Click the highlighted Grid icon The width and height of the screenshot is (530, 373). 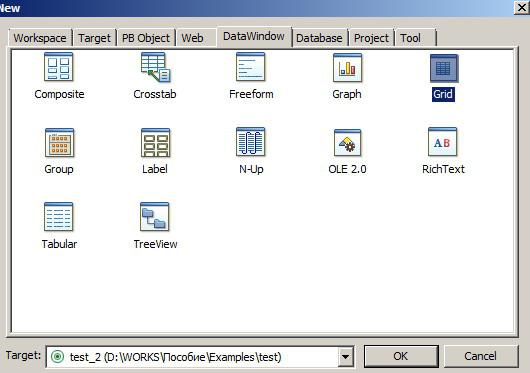click(444, 68)
